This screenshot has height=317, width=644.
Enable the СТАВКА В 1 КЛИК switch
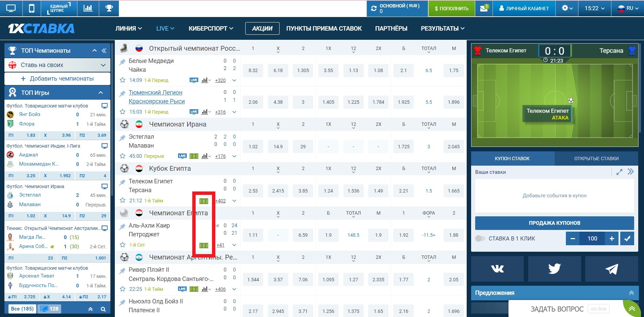pos(480,238)
